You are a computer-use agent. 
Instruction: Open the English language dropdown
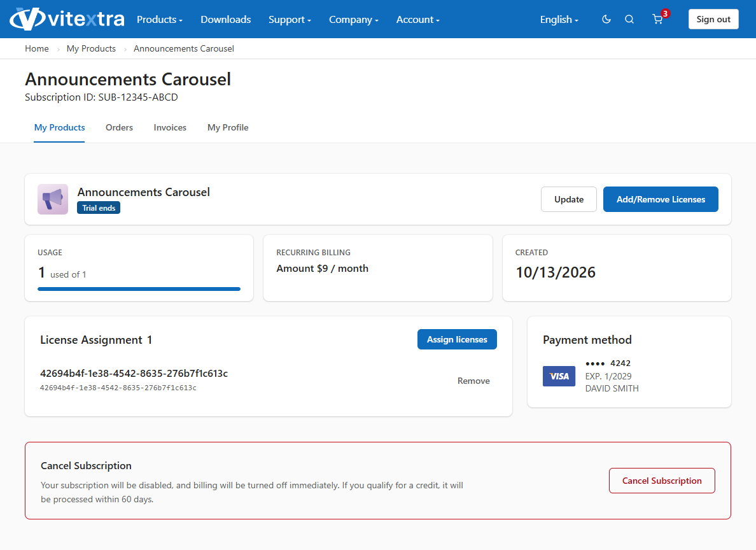[559, 20]
